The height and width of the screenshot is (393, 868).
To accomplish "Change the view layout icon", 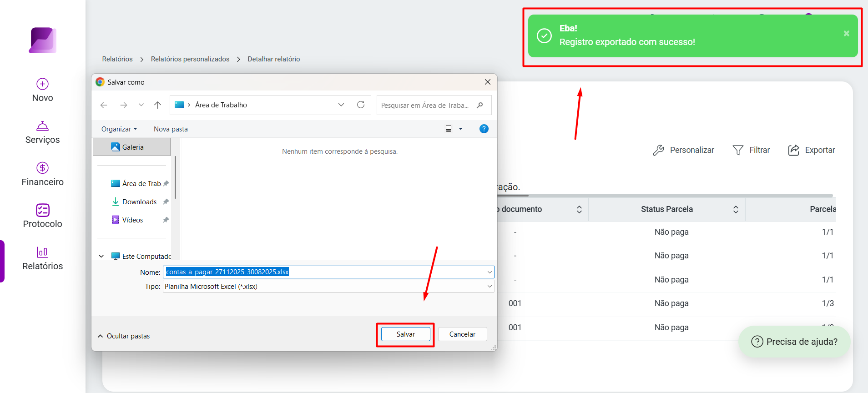I will tap(449, 129).
